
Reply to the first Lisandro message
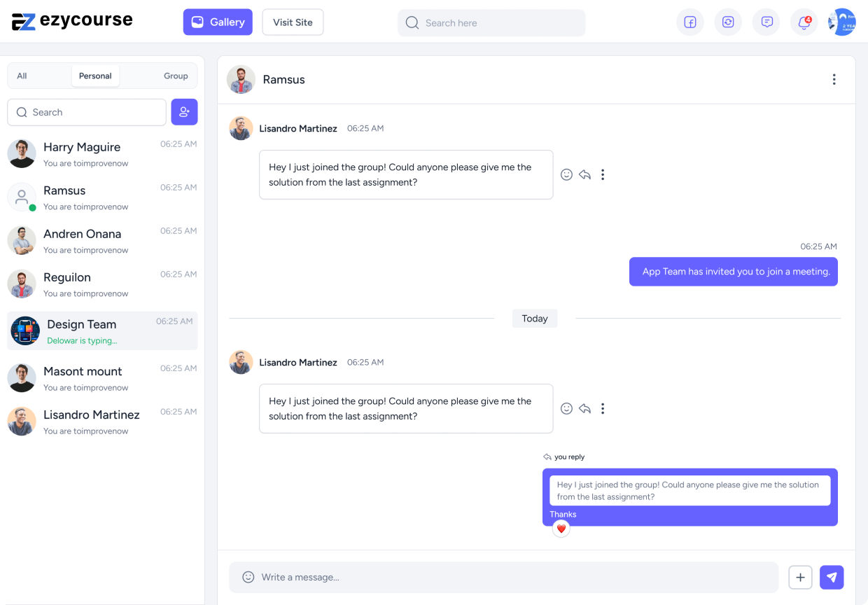584,174
